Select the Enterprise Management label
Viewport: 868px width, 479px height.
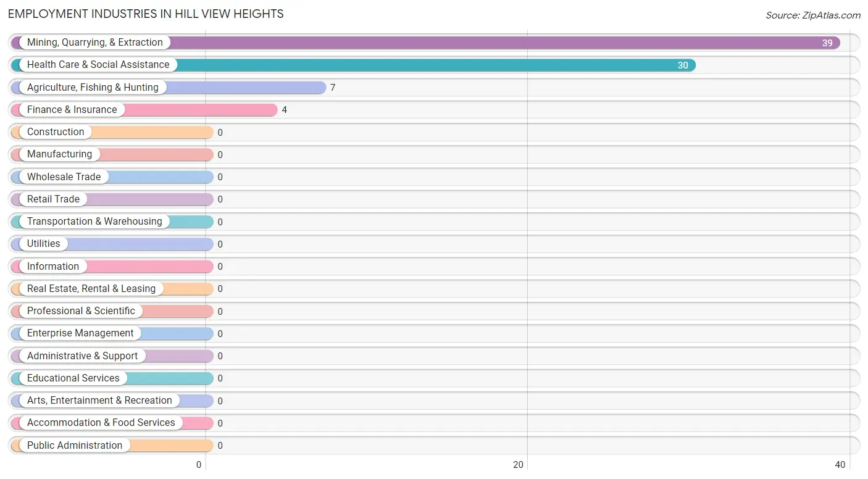point(80,333)
